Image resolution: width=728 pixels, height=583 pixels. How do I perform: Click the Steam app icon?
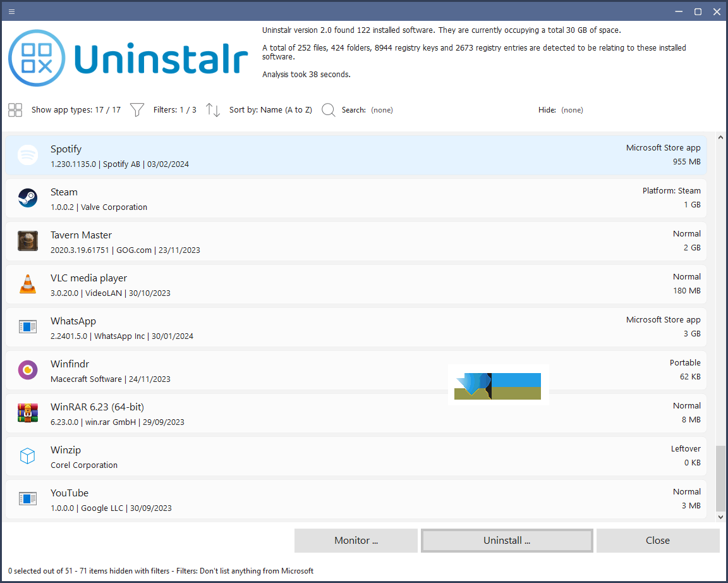tap(28, 198)
